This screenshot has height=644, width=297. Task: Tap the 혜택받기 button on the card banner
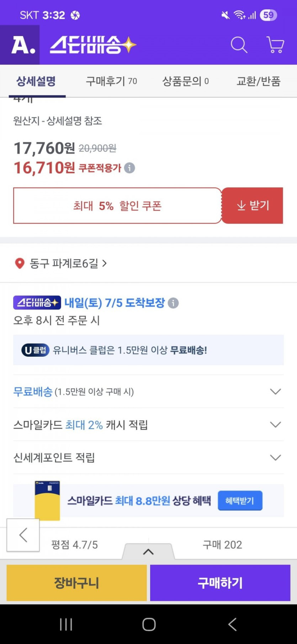pyautogui.click(x=240, y=501)
